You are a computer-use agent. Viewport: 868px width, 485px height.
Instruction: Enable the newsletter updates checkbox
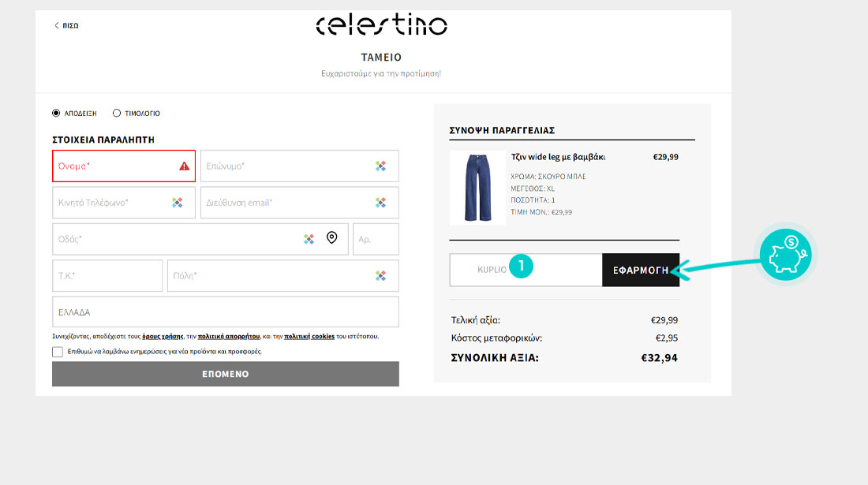tap(58, 352)
